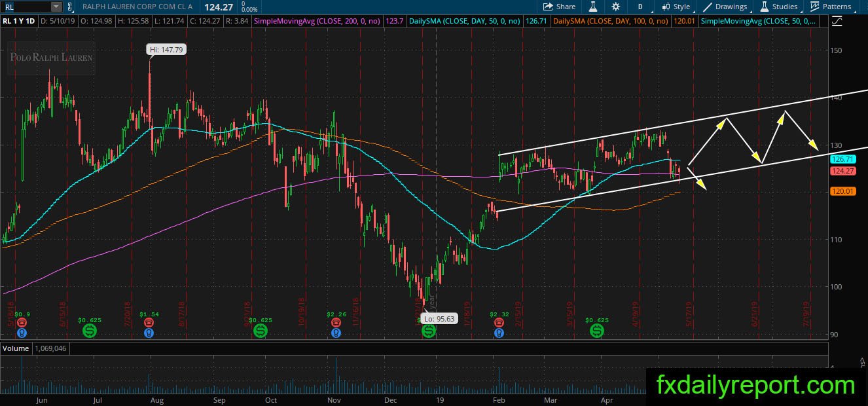Click the late-September $0.625 dividend icon
Viewport: 868px width, 406px height.
(x=261, y=331)
